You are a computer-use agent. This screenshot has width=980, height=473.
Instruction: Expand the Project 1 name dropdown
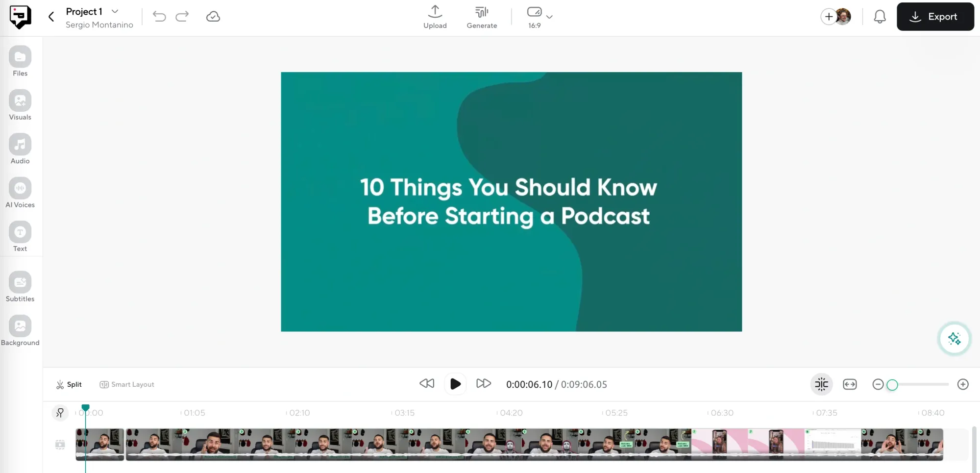[x=115, y=11]
